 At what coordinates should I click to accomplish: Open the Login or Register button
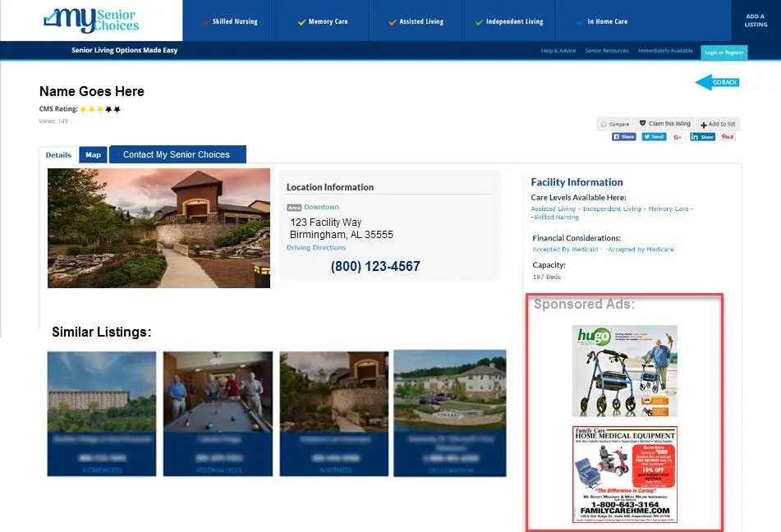724,51
